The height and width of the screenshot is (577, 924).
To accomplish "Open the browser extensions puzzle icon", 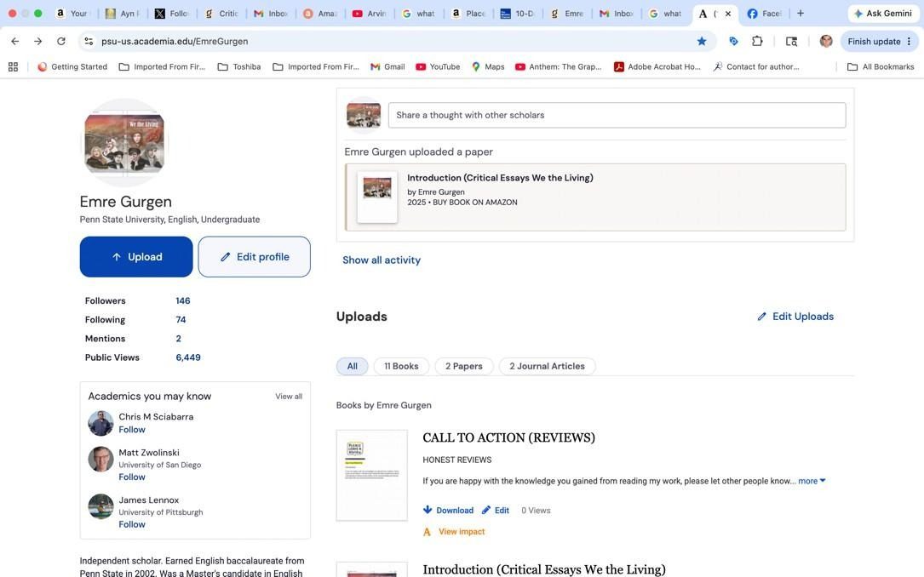I will (x=757, y=41).
